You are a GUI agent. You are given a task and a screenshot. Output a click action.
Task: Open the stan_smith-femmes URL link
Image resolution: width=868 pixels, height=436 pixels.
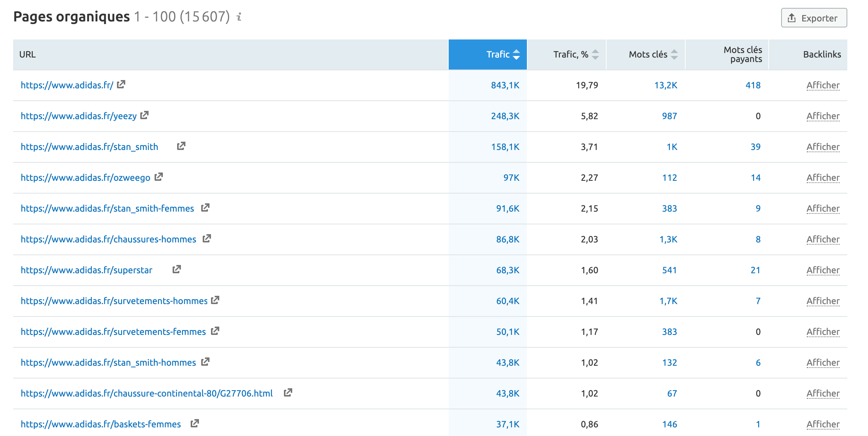pos(107,209)
